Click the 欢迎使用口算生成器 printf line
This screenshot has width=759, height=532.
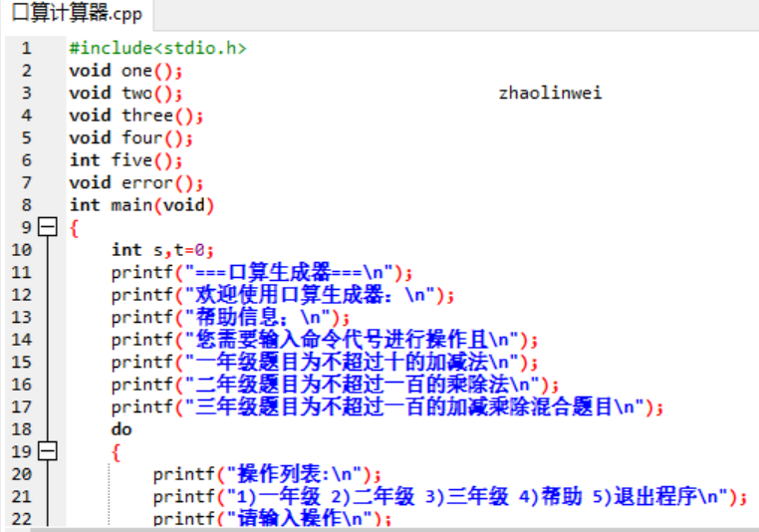(x=283, y=295)
